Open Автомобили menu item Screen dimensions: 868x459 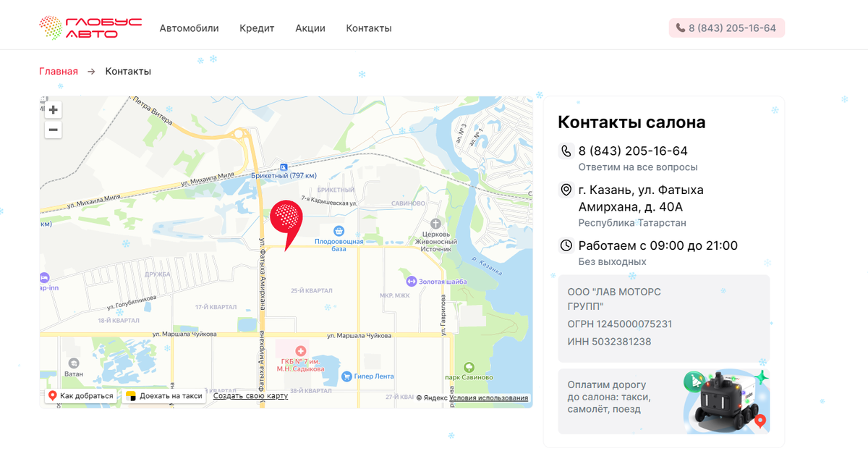pos(189,28)
